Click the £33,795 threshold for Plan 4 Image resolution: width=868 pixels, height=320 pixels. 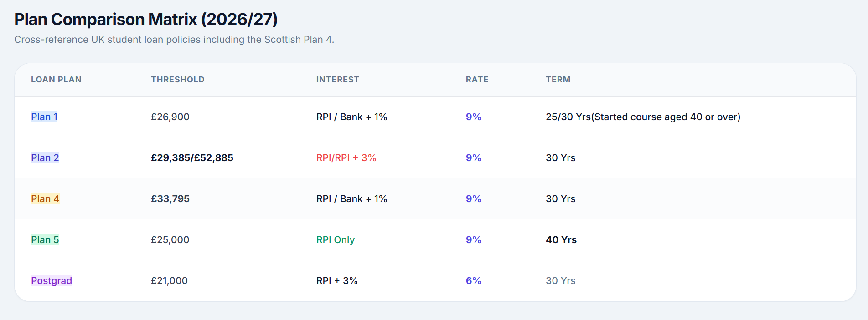click(170, 199)
